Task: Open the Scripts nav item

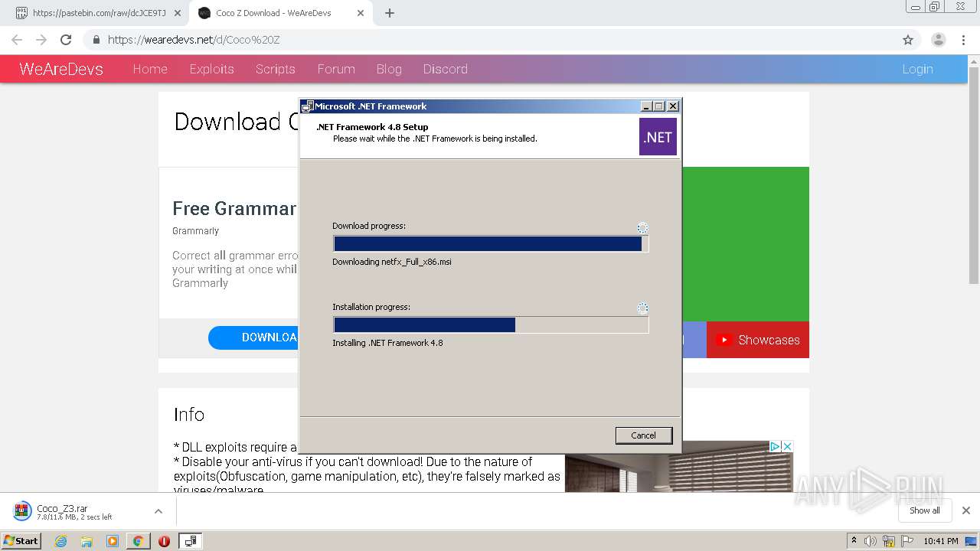Action: [275, 69]
